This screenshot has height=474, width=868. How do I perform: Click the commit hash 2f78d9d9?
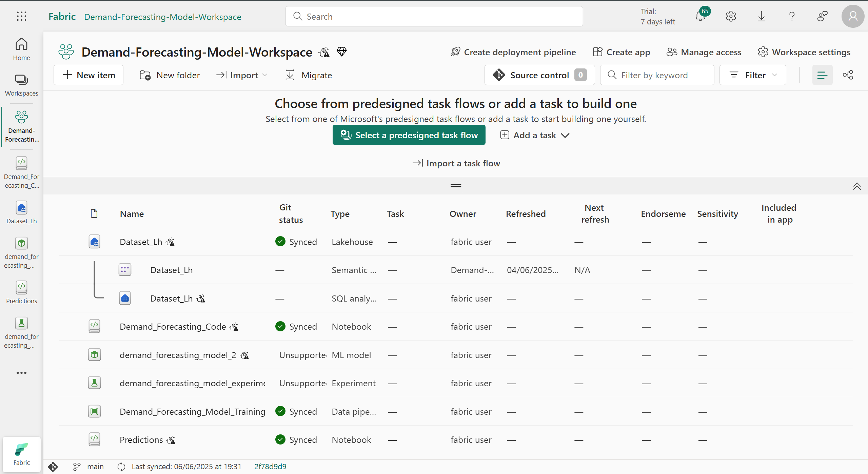pos(270,467)
